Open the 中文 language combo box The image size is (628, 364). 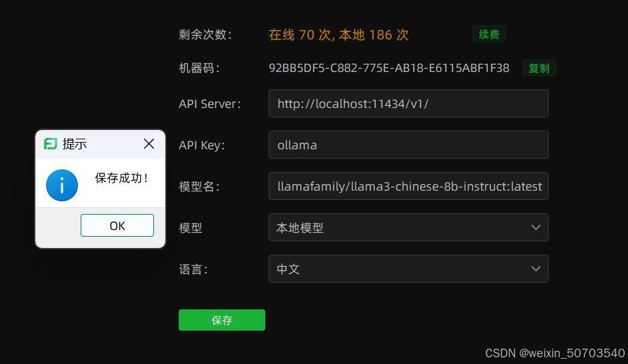[x=408, y=269]
